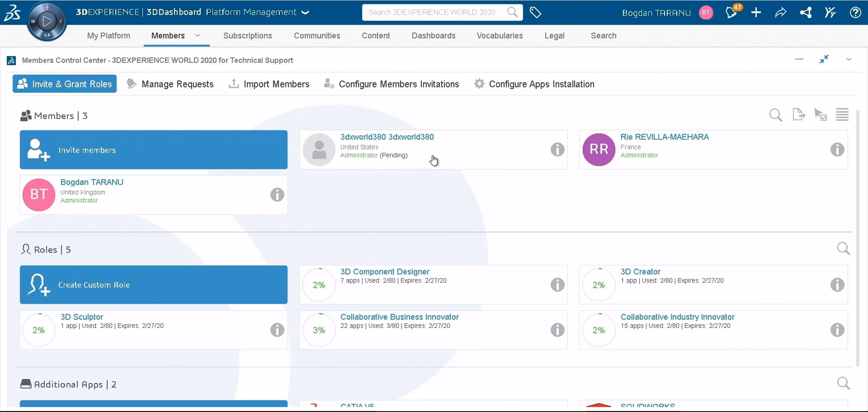
Task: Open My Platform tab
Action: 108,35
